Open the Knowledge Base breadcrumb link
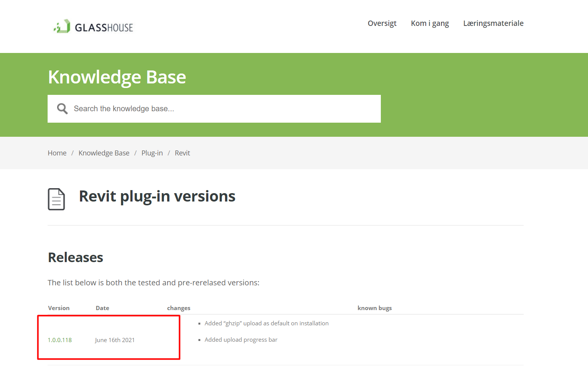Screen dimensions: 588x368 (104, 153)
